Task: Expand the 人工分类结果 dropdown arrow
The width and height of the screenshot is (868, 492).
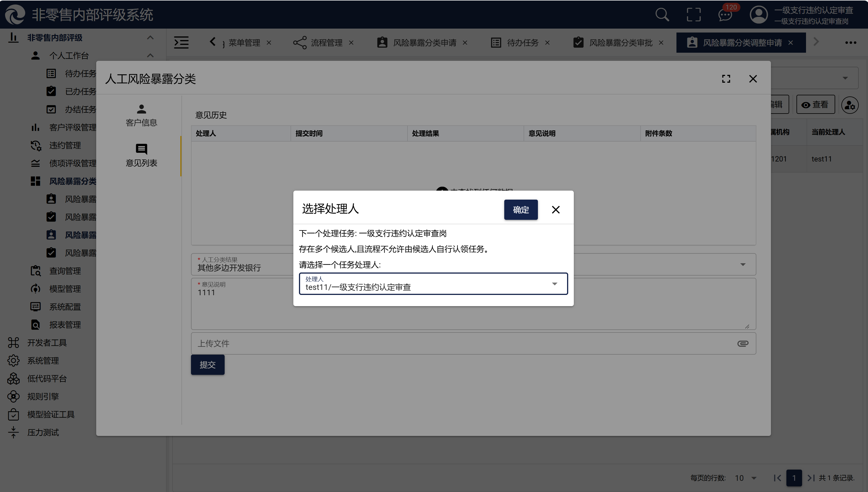Action: (x=743, y=265)
